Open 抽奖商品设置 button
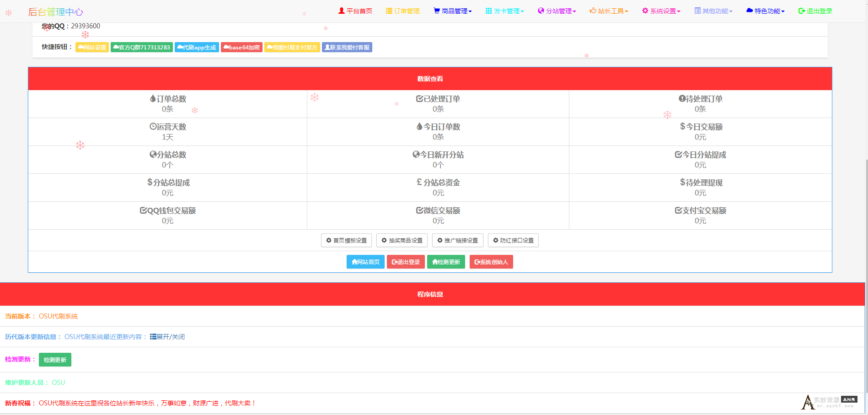This screenshot has height=415, width=868. pyautogui.click(x=402, y=240)
